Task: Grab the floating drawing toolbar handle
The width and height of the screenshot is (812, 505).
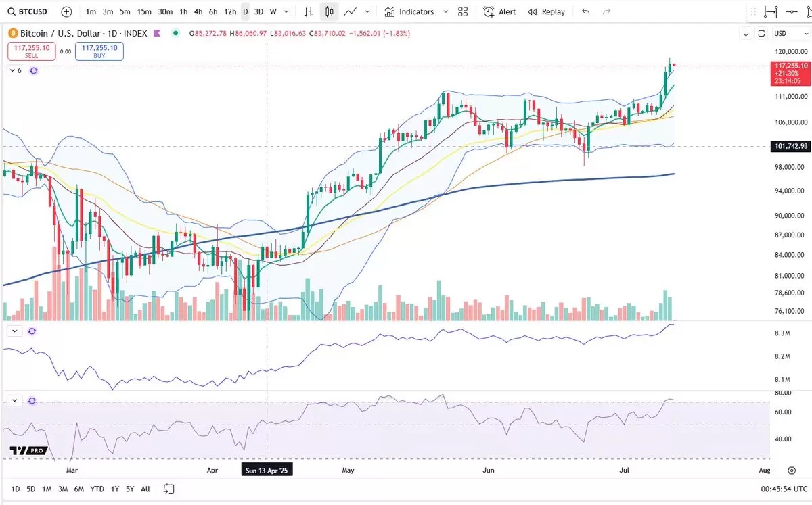Action: 753,11
